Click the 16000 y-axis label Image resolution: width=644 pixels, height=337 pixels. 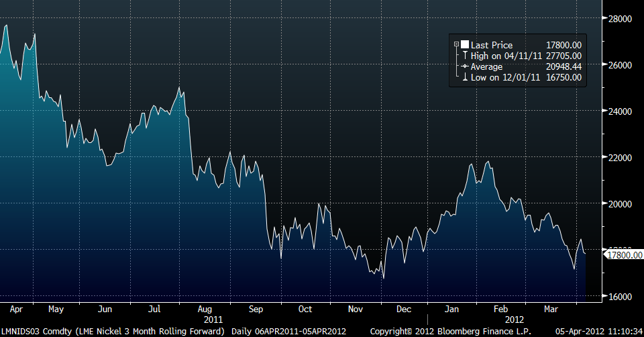coord(621,296)
